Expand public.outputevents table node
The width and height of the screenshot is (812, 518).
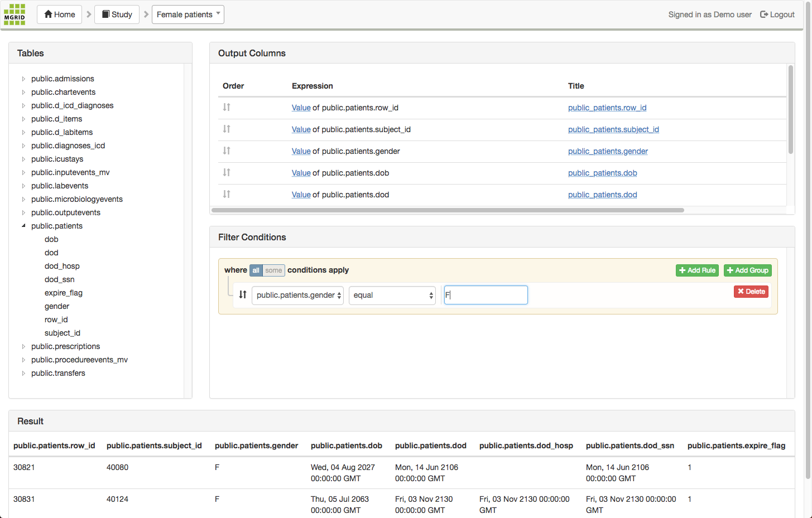23,212
